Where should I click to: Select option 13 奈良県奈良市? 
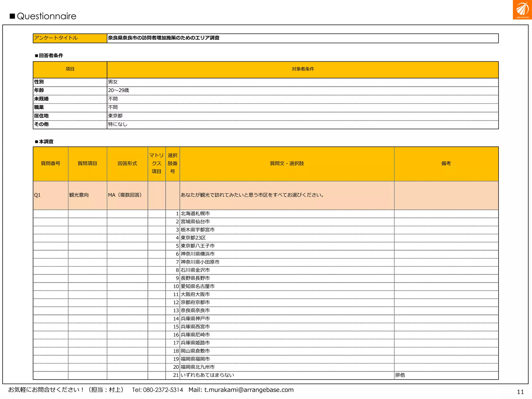pos(195,310)
